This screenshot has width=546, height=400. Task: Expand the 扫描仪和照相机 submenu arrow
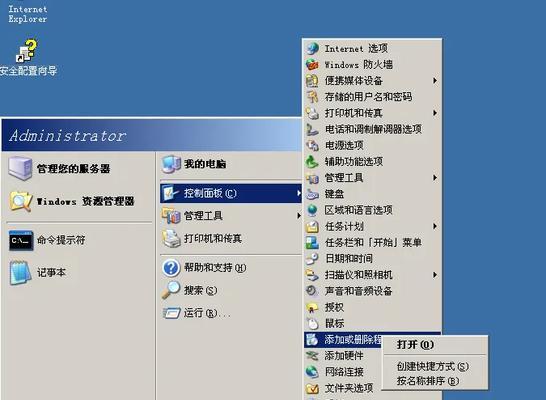point(435,275)
